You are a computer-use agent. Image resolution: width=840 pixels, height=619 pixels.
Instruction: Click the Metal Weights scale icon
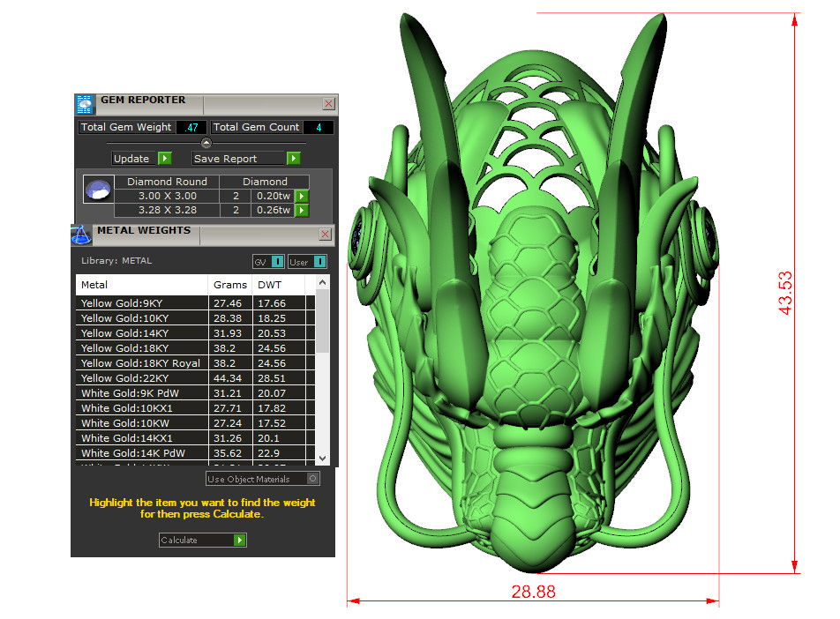click(81, 235)
